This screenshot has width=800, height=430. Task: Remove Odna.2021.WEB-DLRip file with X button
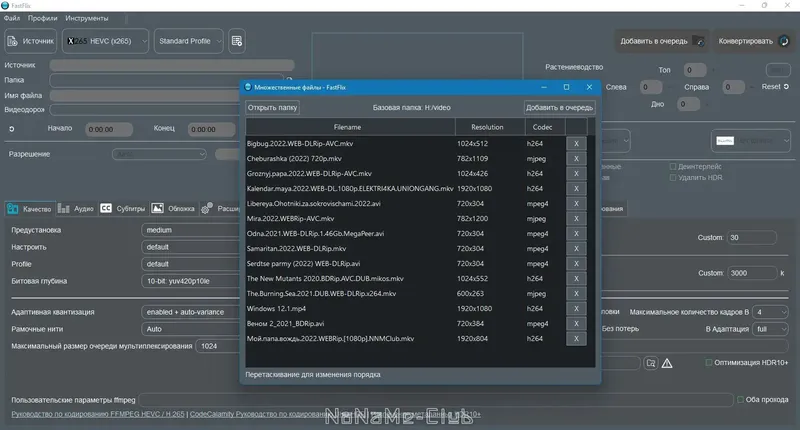576,234
